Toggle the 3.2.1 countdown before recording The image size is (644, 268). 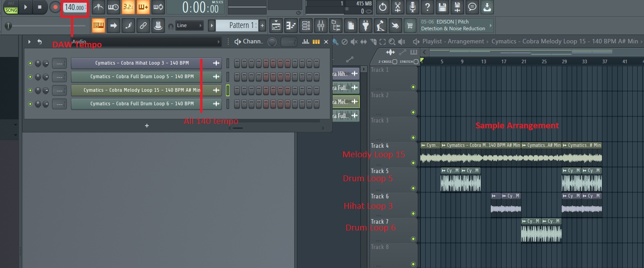pyautogui.click(x=128, y=7)
